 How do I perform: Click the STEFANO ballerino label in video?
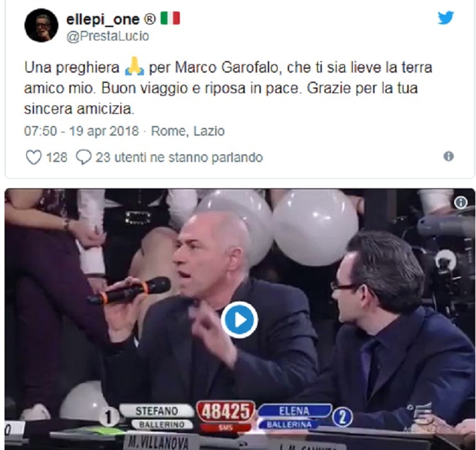(x=156, y=417)
